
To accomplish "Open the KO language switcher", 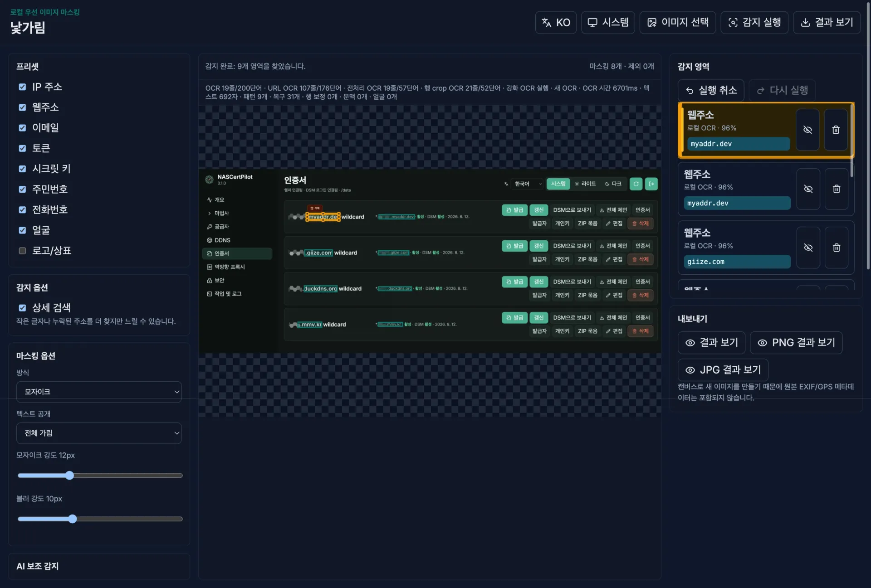I will pyautogui.click(x=556, y=22).
